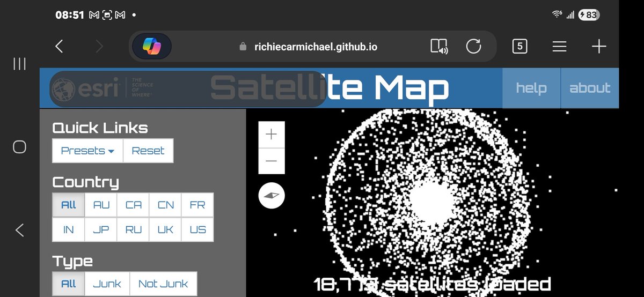The width and height of the screenshot is (644, 297).
Task: Tap the browser forward arrow
Action: click(99, 47)
